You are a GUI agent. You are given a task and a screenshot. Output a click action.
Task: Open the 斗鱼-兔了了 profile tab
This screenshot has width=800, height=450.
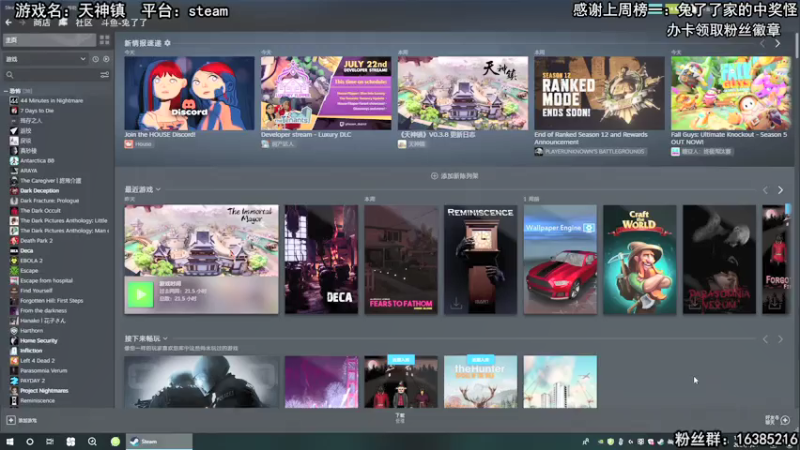tap(123, 23)
